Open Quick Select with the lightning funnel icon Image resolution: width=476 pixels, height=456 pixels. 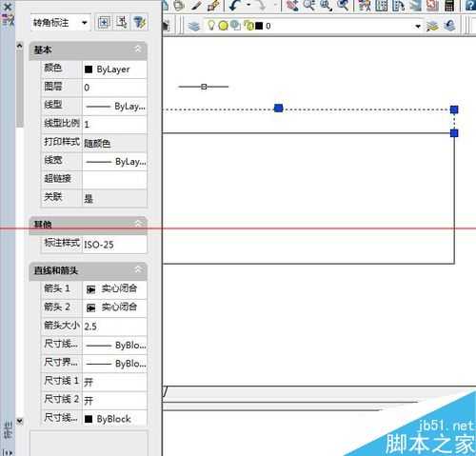[x=139, y=23]
